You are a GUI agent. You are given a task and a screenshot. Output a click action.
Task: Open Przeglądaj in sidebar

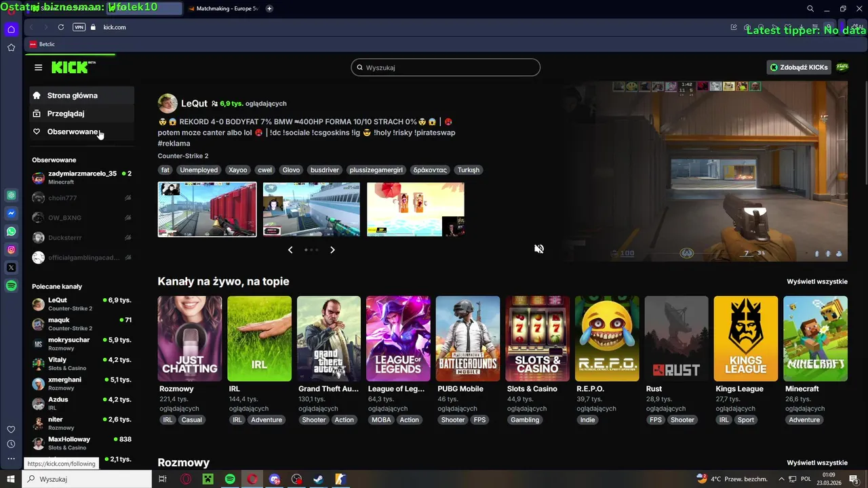81,114
